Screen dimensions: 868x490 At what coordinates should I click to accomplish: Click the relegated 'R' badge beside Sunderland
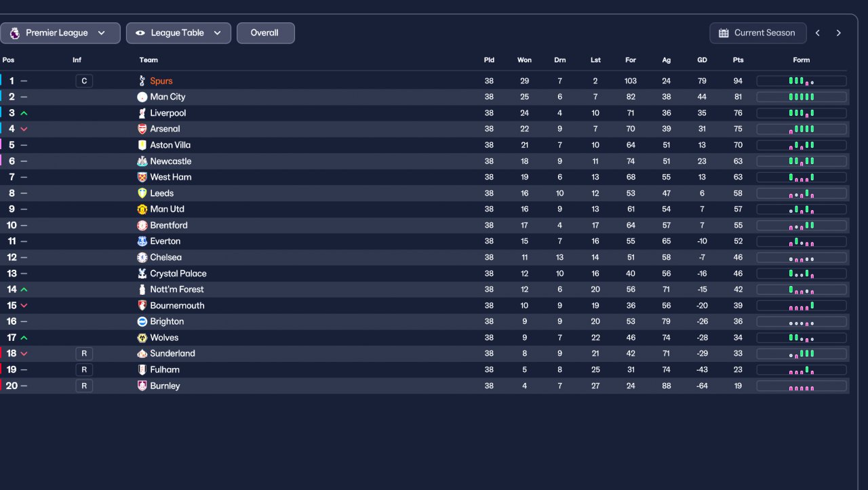click(x=84, y=354)
